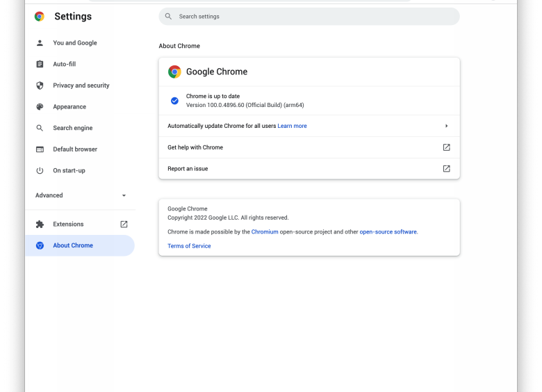Expand the automatic update for all users arrow

coord(446,126)
